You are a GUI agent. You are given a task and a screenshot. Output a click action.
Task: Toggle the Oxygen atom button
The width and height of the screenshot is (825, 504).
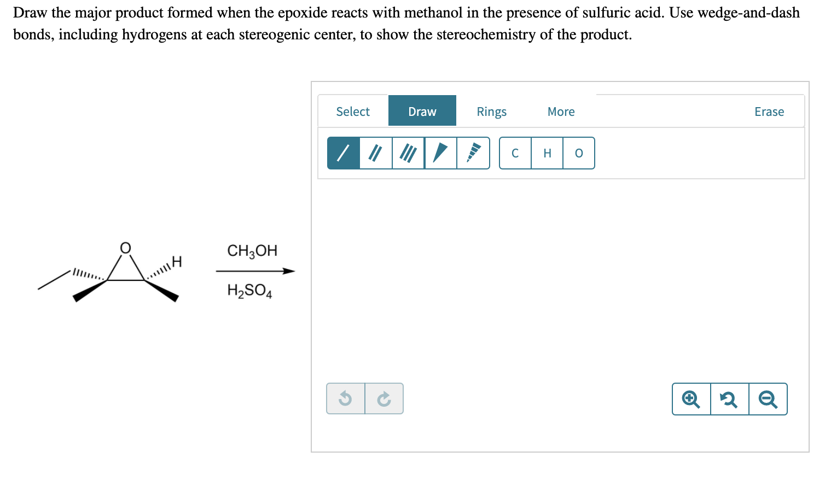coord(578,153)
